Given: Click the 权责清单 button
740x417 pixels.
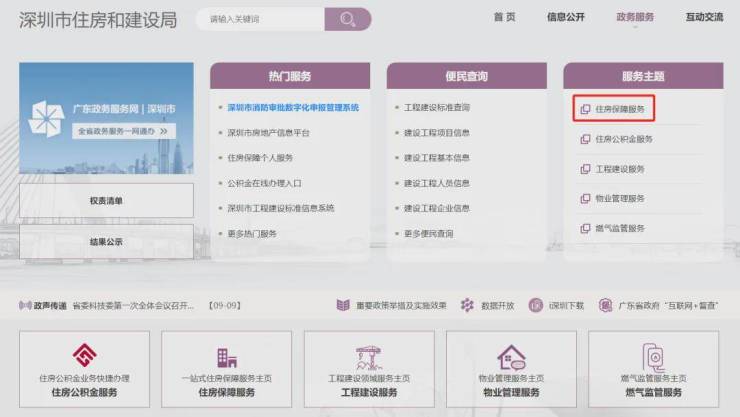Looking at the screenshot, I should [x=106, y=201].
